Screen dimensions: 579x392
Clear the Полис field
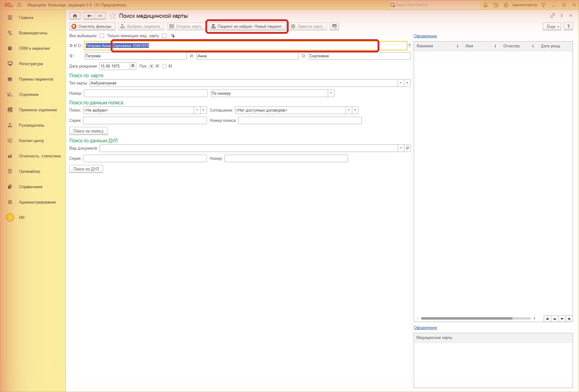tap(204, 110)
